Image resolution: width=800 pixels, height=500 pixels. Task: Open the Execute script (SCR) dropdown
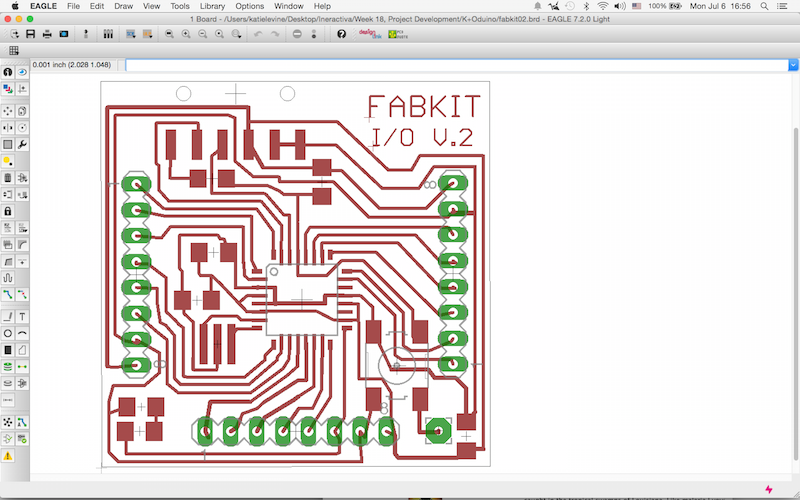point(131,34)
